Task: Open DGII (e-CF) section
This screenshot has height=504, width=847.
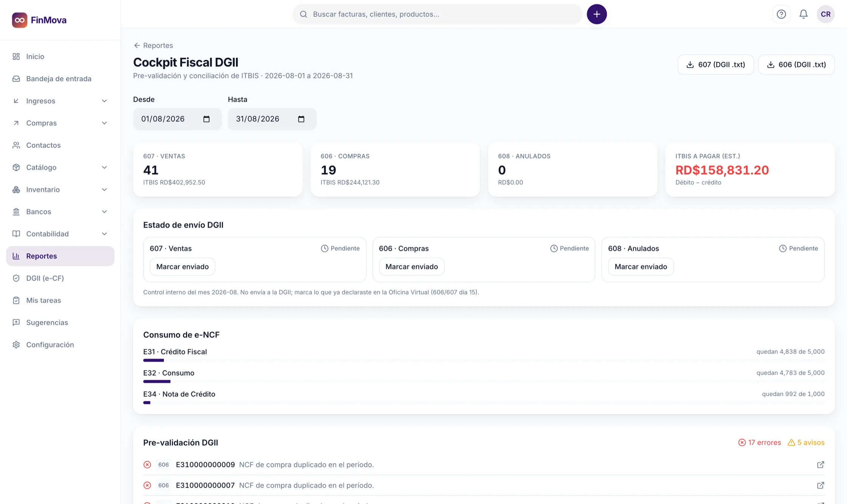Action: pos(60,278)
